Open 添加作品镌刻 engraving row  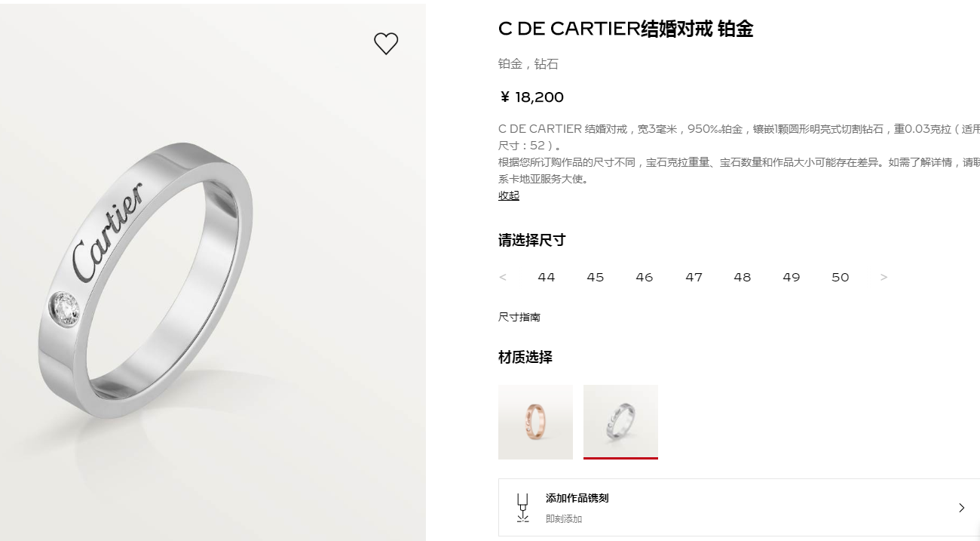739,508
